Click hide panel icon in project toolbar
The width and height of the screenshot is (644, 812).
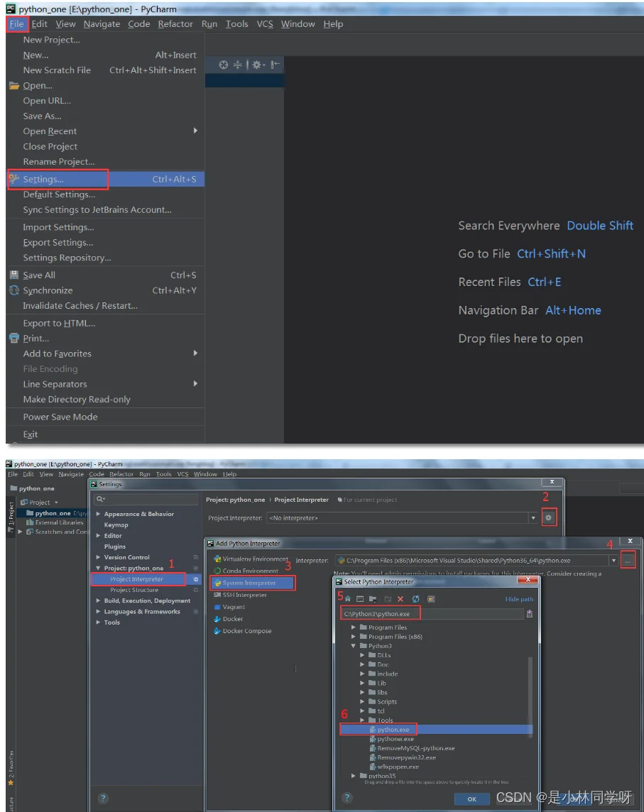click(x=275, y=64)
